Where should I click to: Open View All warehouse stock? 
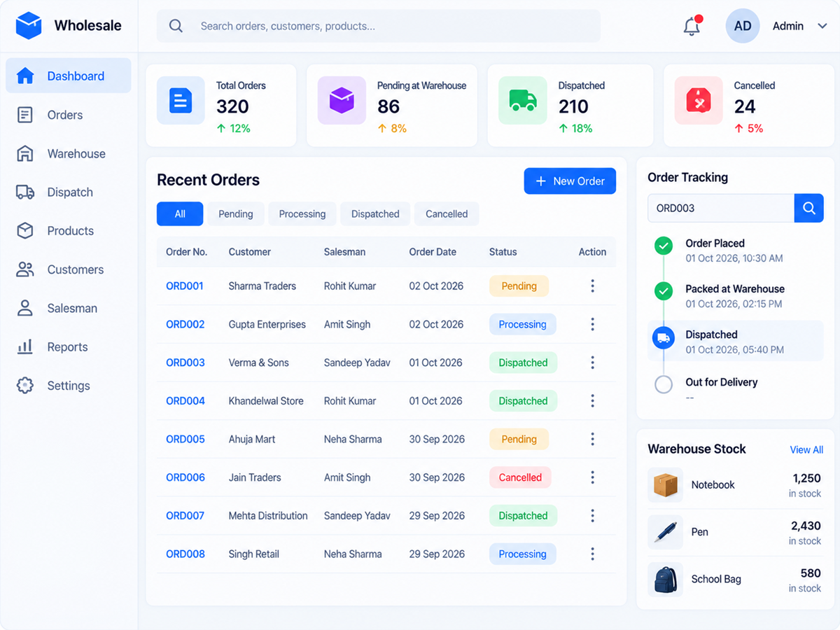(x=806, y=449)
